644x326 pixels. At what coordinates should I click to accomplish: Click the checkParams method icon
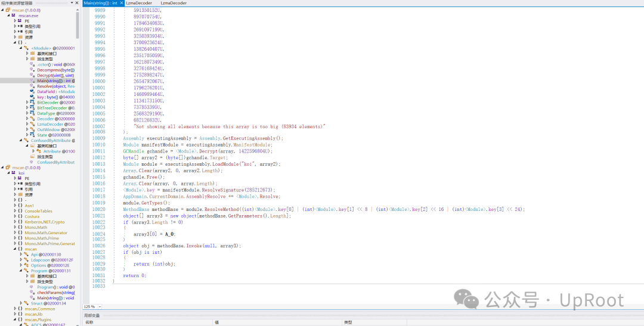point(32,293)
